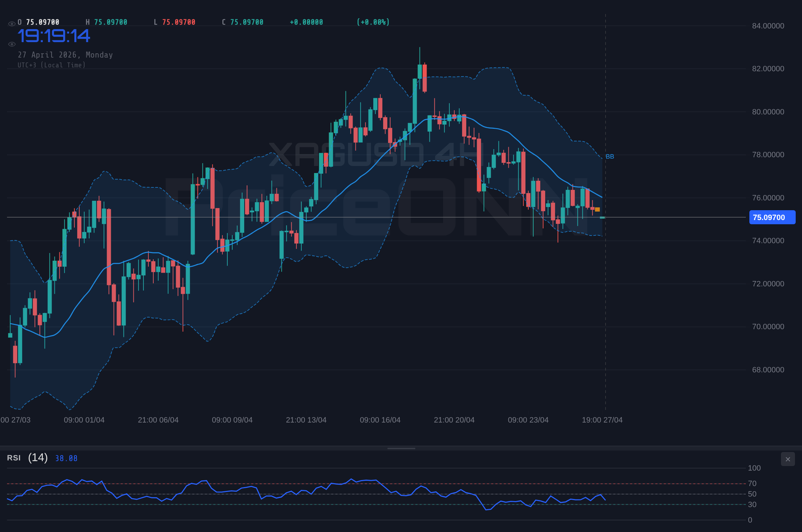Click the BB indicator label
The width and height of the screenshot is (802, 532).
610,157
